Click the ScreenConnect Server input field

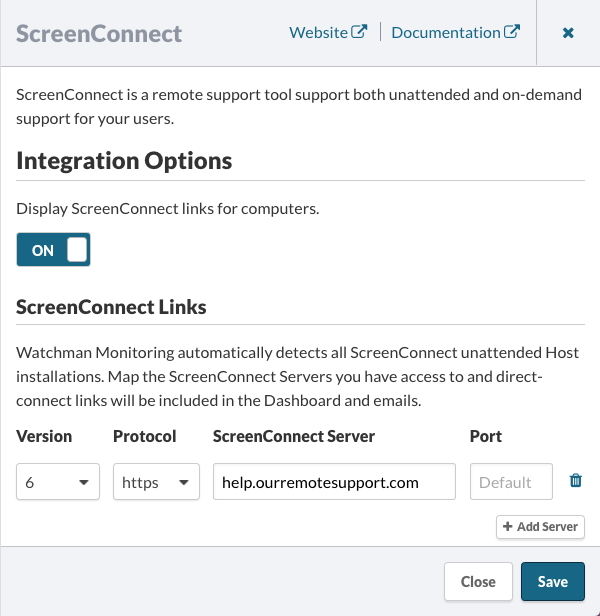[334, 482]
